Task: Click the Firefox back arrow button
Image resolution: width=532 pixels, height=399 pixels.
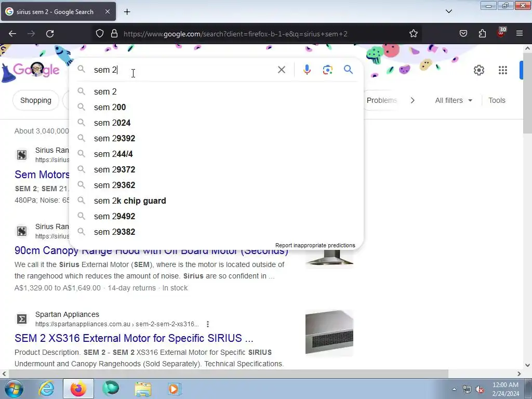Action: 12,34
